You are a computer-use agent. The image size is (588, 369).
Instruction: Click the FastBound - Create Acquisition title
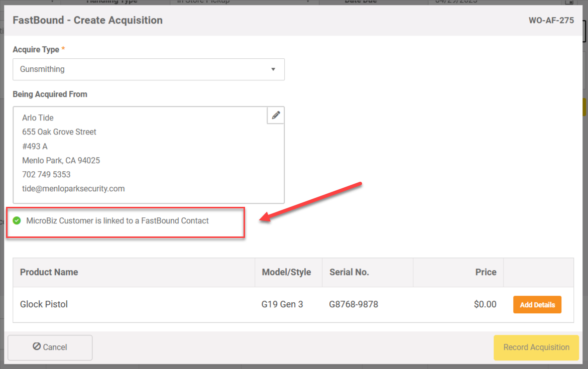coord(88,20)
